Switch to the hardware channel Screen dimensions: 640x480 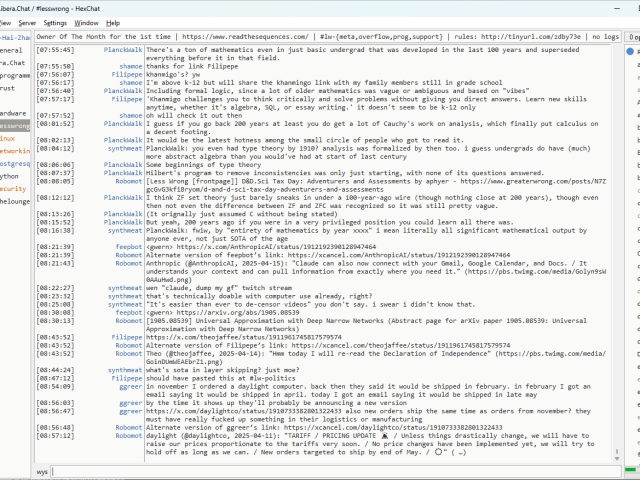click(13, 113)
